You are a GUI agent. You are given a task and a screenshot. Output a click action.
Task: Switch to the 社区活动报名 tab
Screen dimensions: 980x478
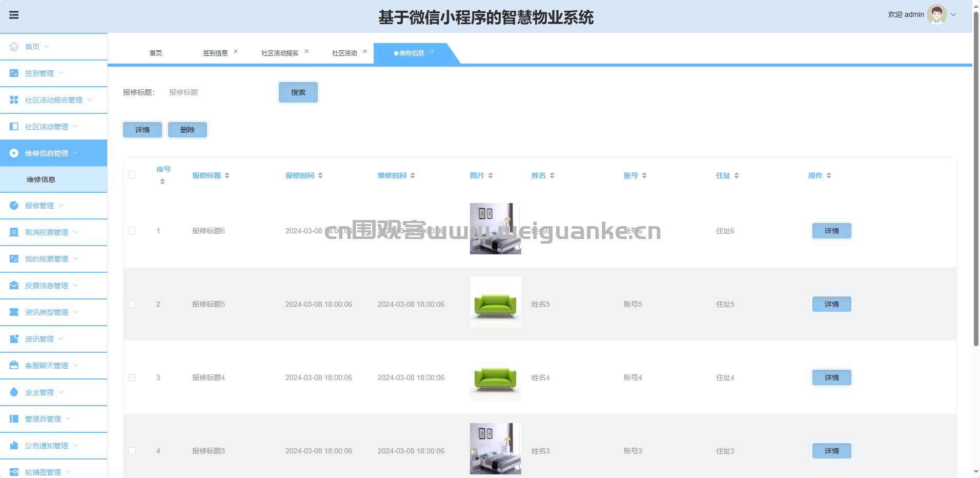(279, 53)
